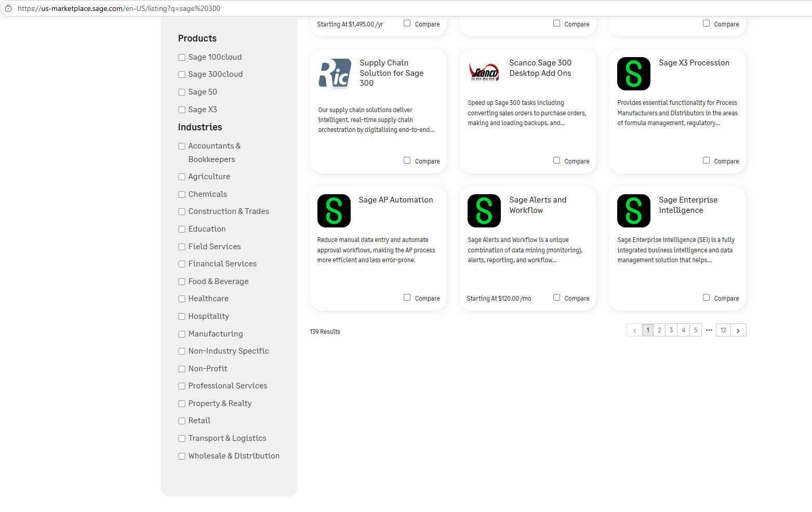Viewport: 812px width, 512px height.
Task: Enable the Healthcare filter
Action: [182, 299]
